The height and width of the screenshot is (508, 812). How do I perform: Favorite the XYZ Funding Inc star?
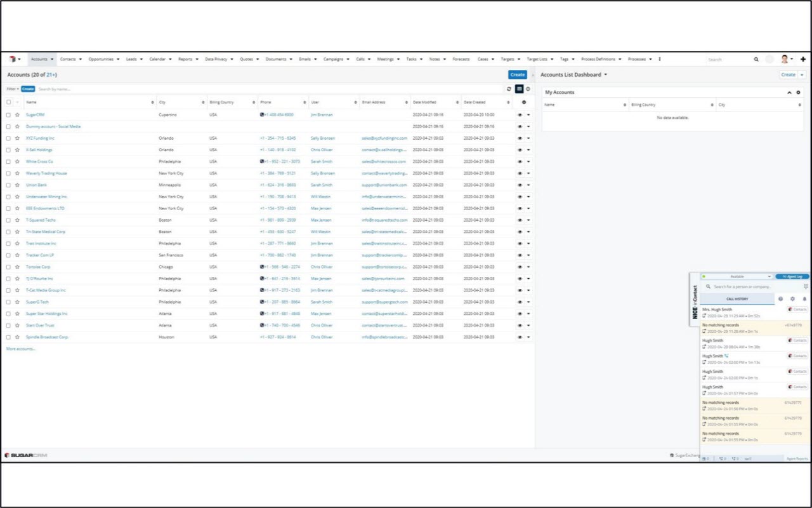(x=18, y=138)
